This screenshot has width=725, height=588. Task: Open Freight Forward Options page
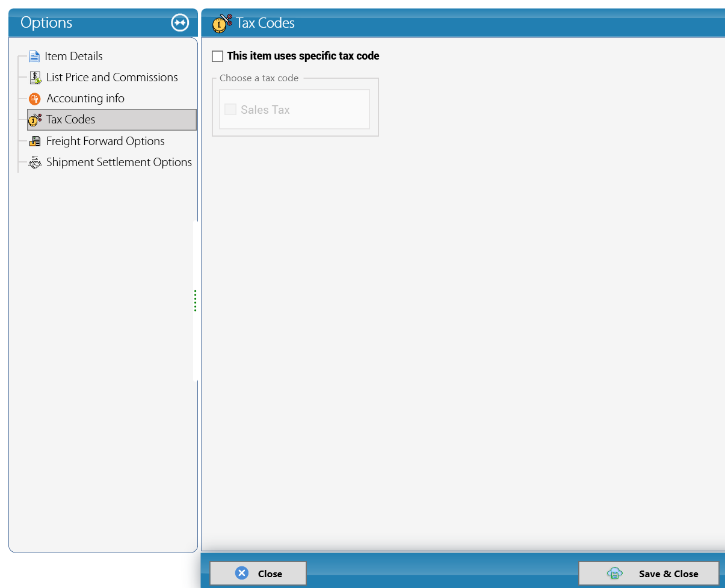105,141
